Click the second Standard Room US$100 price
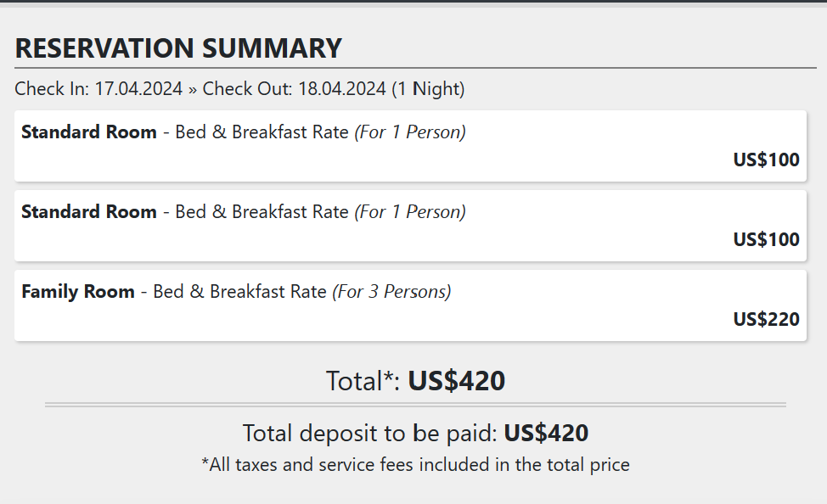The height and width of the screenshot is (504, 827). (766, 239)
